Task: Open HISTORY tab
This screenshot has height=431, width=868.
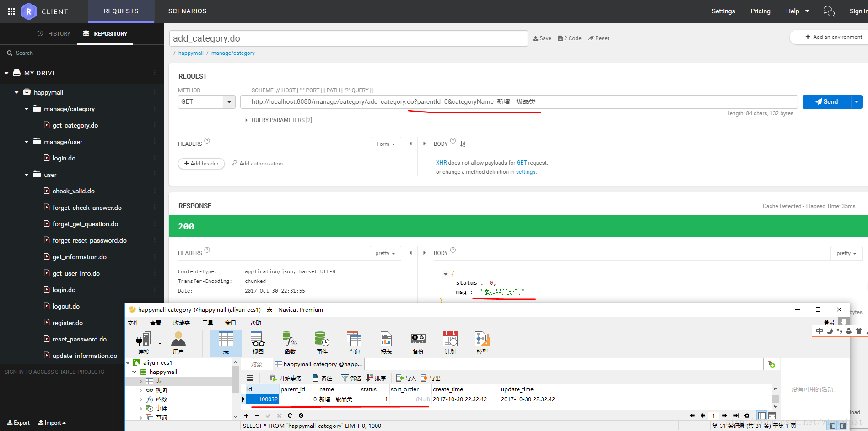Action: pyautogui.click(x=54, y=34)
